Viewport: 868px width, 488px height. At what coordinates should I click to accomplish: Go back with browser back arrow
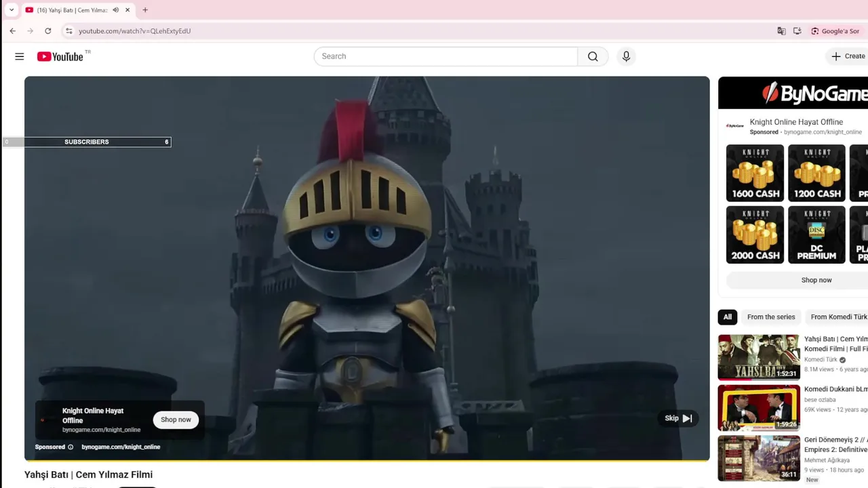[12, 31]
